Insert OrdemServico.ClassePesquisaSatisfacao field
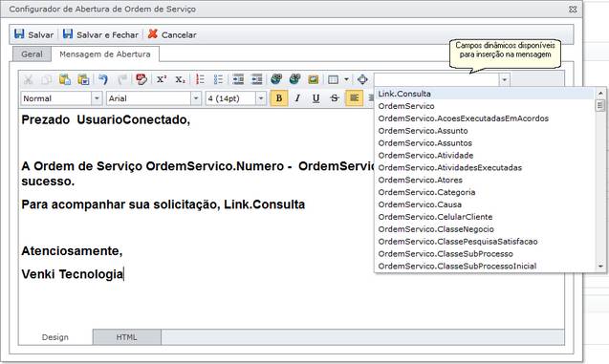This screenshot has width=609, height=364. tap(485, 242)
